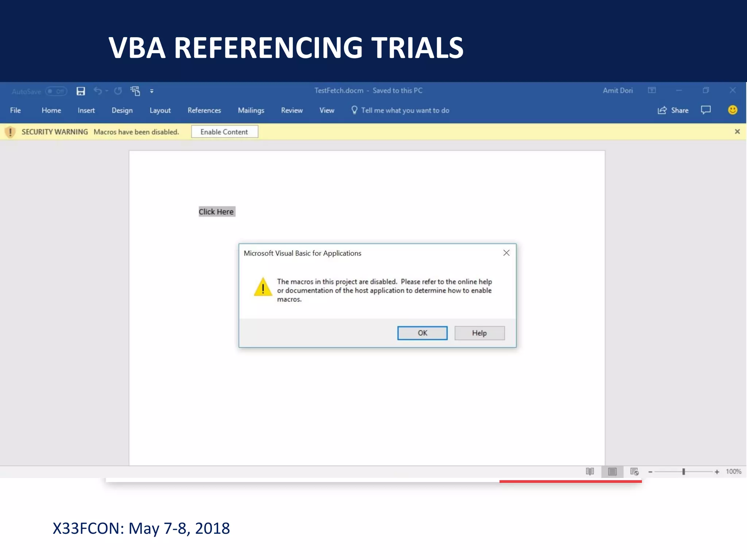Select Print Layout view icon
747x560 pixels.
612,472
